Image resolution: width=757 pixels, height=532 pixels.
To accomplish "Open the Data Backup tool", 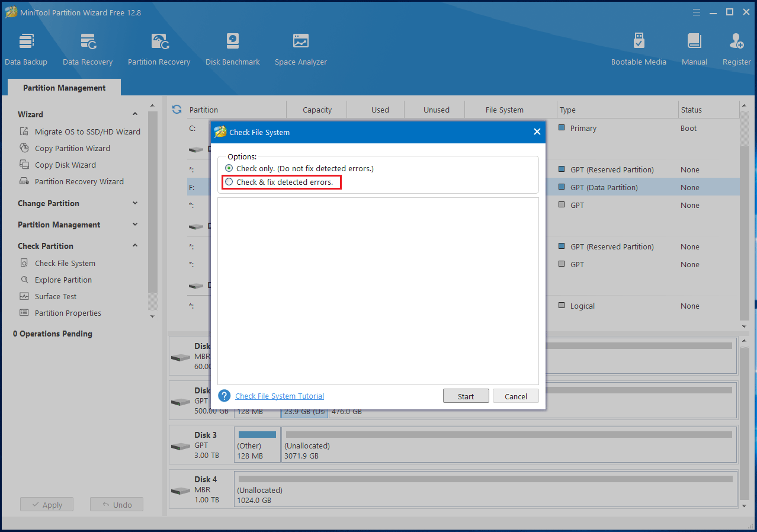I will [x=26, y=49].
